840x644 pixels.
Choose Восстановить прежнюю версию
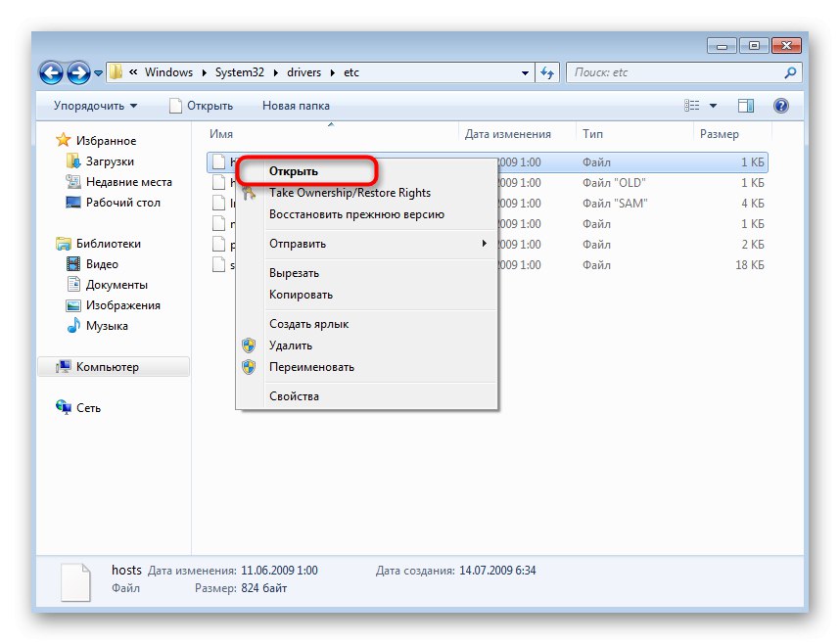[x=366, y=214]
